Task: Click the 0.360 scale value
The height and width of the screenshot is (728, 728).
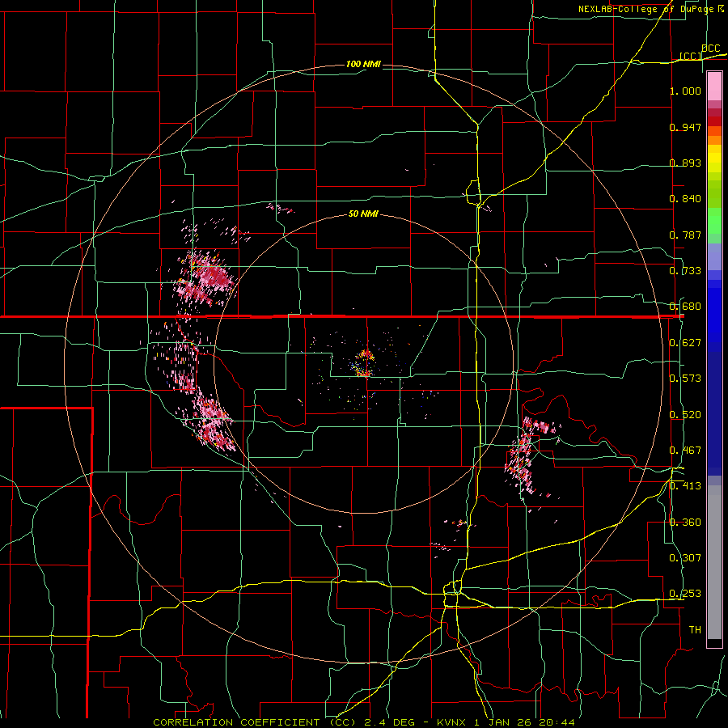Action: click(x=685, y=523)
